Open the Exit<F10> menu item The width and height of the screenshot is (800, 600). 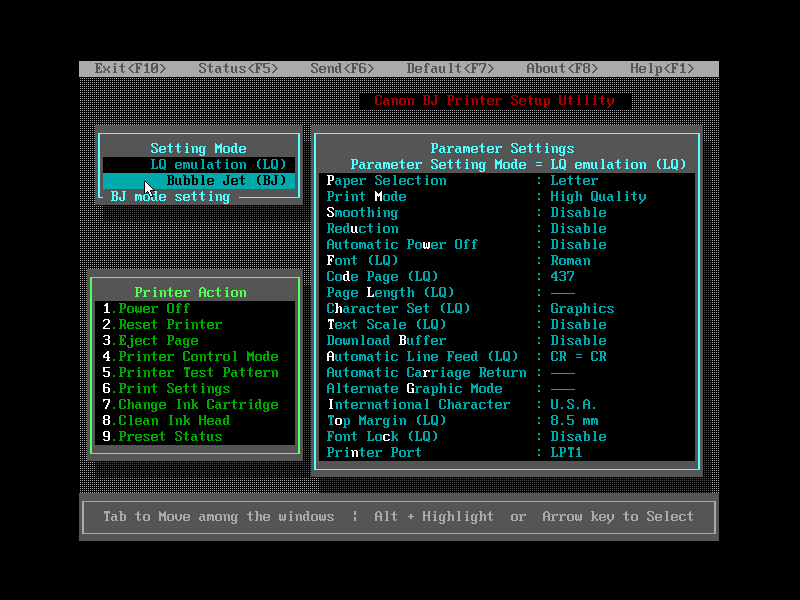[130, 68]
